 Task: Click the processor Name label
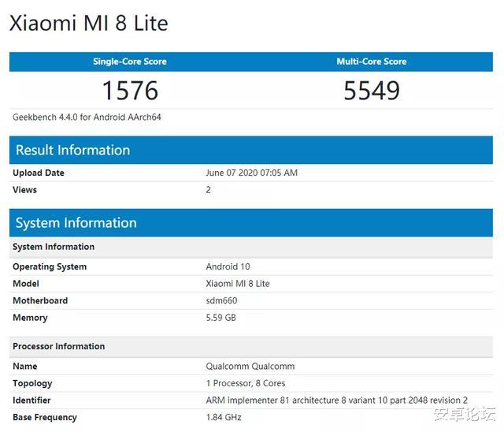pyautogui.click(x=24, y=367)
